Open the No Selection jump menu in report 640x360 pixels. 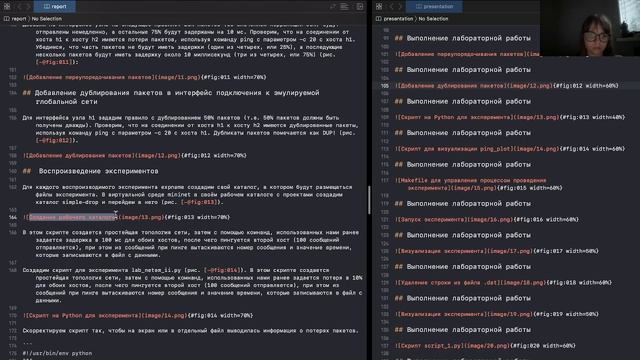point(47,19)
